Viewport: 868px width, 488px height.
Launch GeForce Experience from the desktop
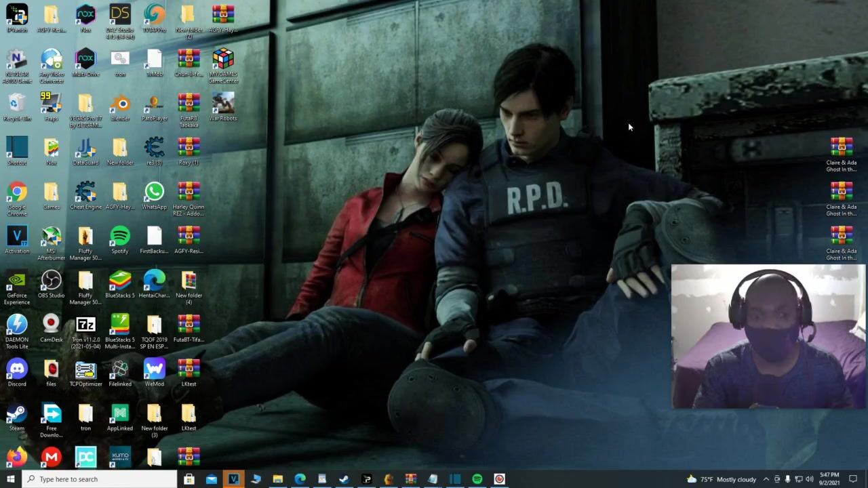click(17, 281)
